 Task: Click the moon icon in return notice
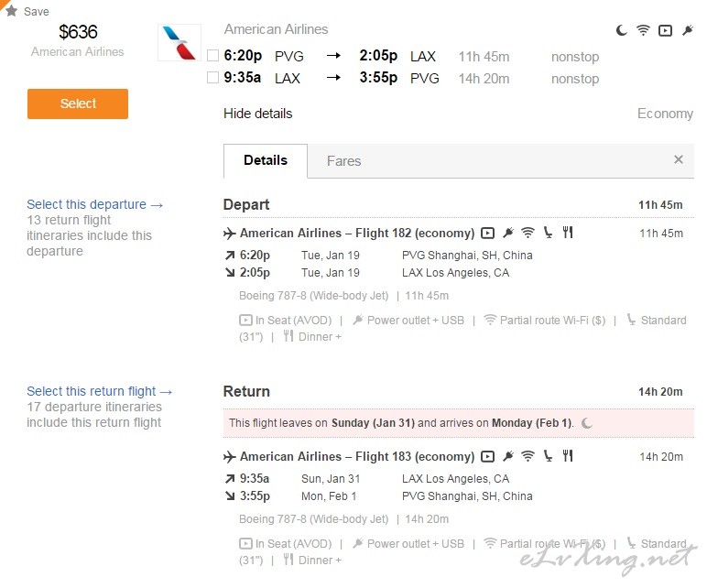pyautogui.click(x=587, y=423)
